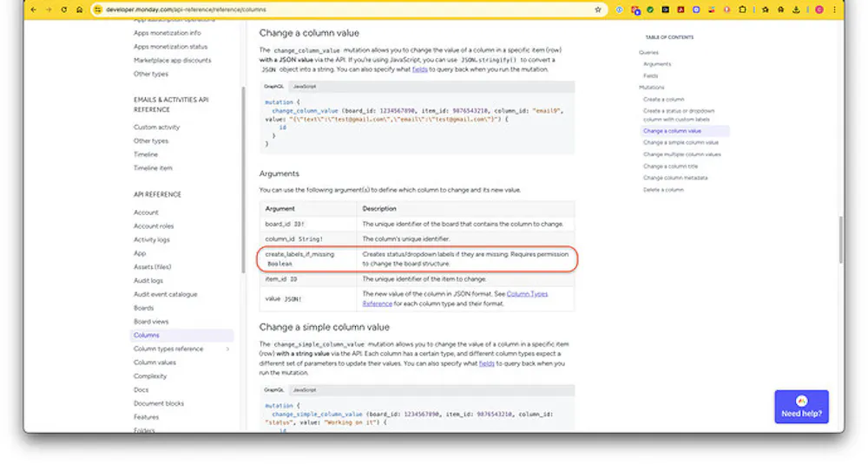
Task: Open the black square extension icon
Action: coord(666,10)
